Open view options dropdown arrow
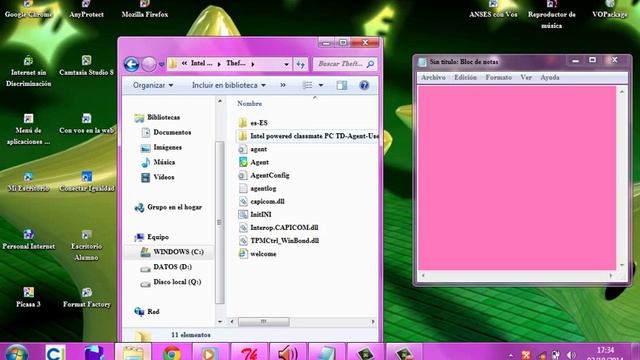The width and height of the screenshot is (640, 360). pyautogui.click(x=321, y=85)
